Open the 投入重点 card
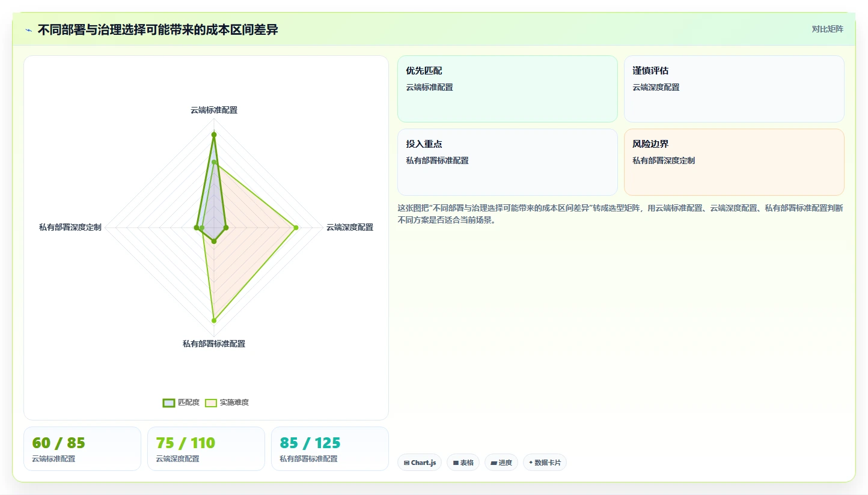This screenshot has width=868, height=495. coord(507,162)
